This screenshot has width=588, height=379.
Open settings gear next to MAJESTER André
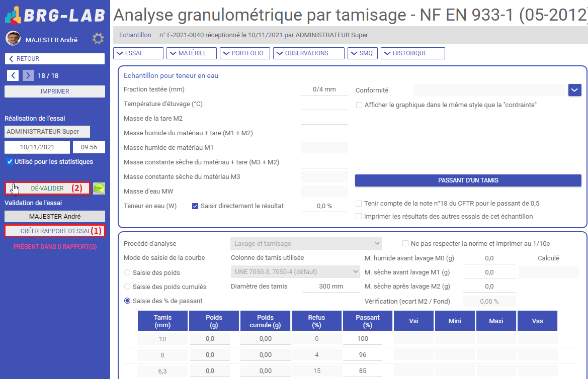pyautogui.click(x=98, y=39)
